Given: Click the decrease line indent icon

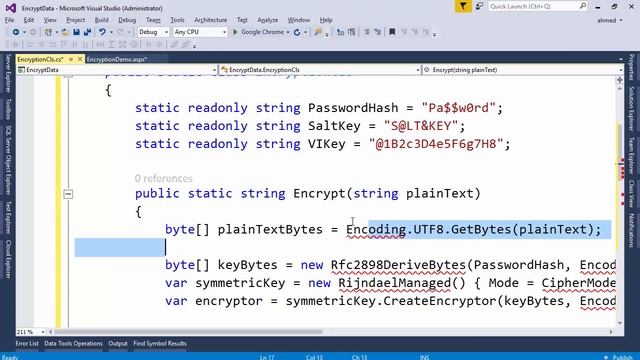Looking at the screenshot, I should coord(340,32).
